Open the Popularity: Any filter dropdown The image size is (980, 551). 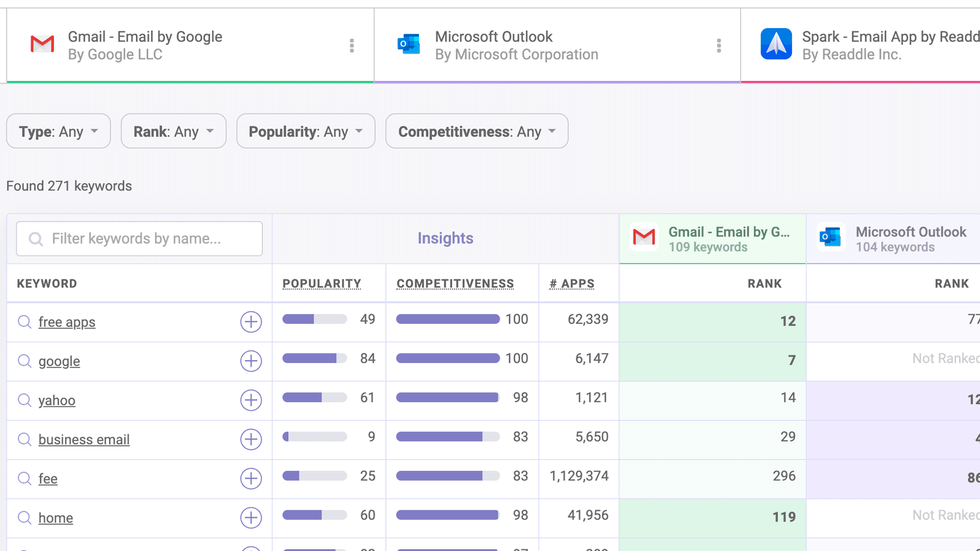tap(306, 131)
